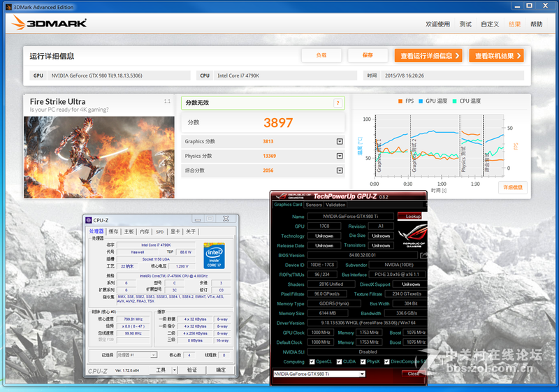Expand the Graphics 分数 details
Image resolution: width=559 pixels, height=392 pixels.
[340, 141]
